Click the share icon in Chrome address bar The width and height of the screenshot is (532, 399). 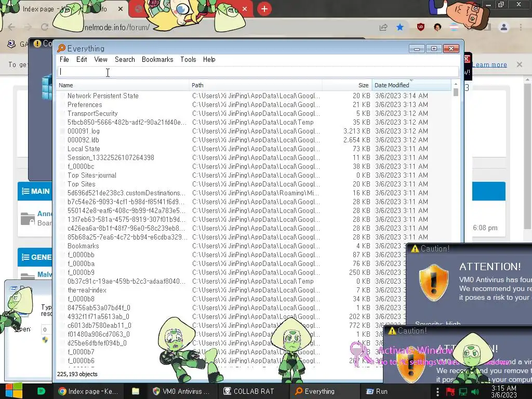383,27
